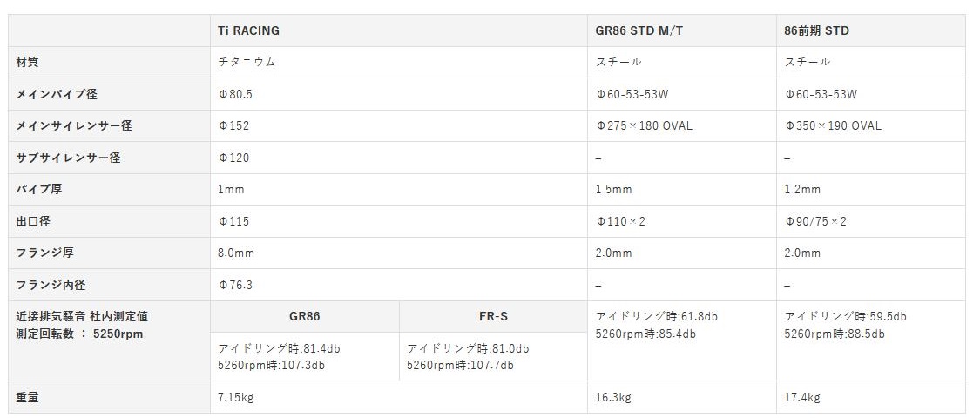
Task: Click the Φ80.5 main pipe value
Action: tap(235, 94)
